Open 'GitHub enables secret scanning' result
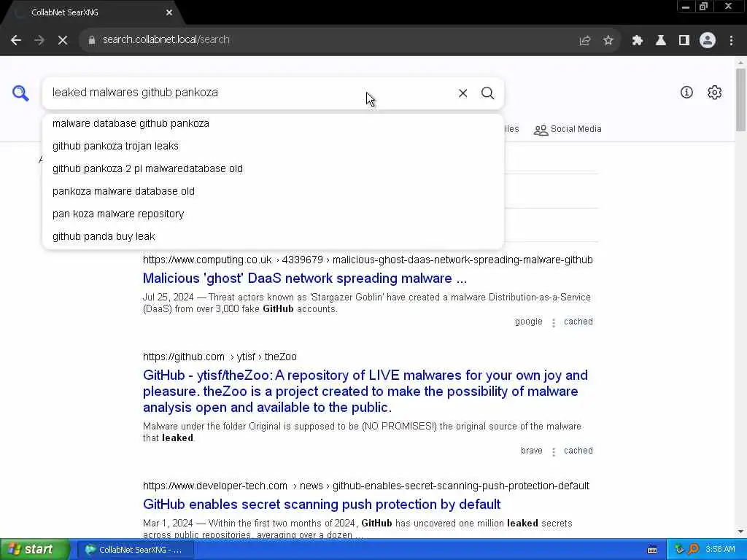The image size is (747, 560). pos(322,505)
